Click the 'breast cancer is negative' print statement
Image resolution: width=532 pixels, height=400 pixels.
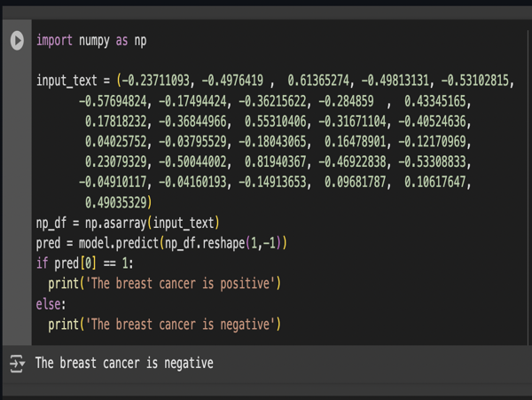(164, 325)
